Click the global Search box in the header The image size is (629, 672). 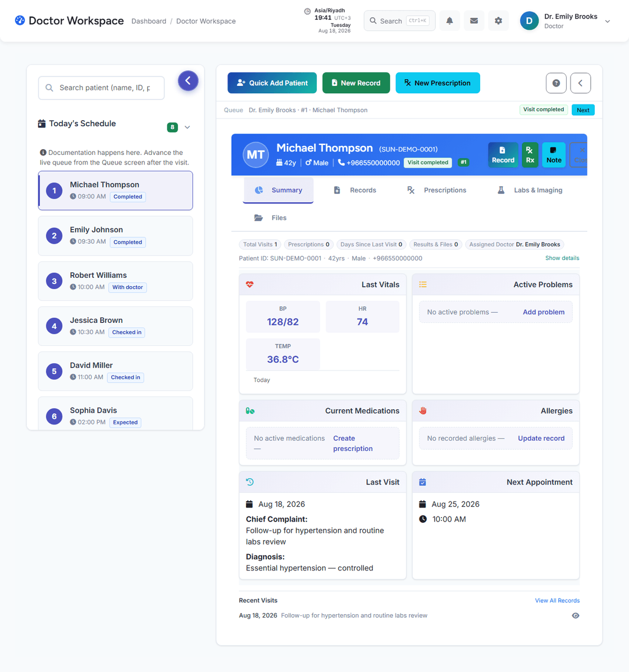tap(400, 21)
